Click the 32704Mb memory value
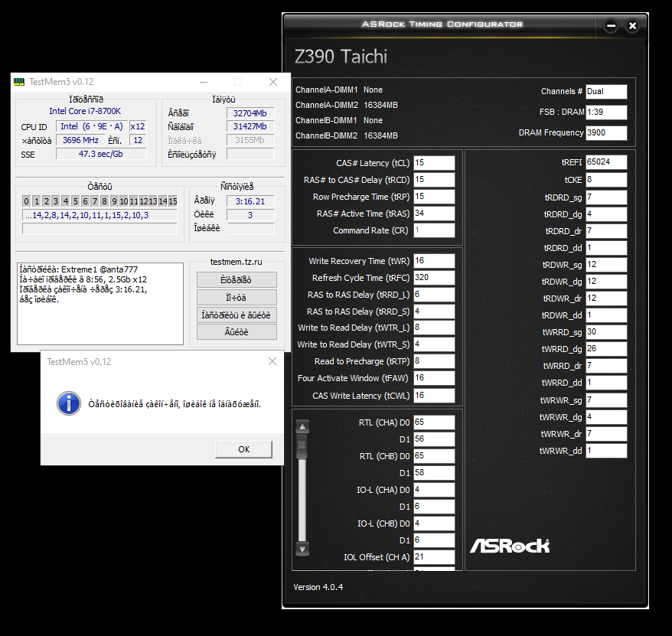 [250, 113]
